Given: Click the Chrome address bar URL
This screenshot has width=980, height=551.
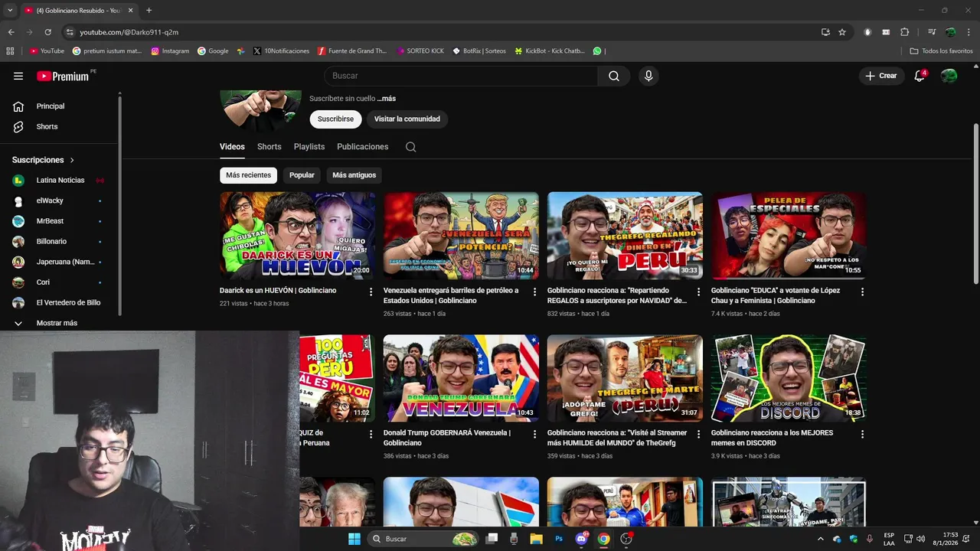Looking at the screenshot, I should [x=129, y=32].
